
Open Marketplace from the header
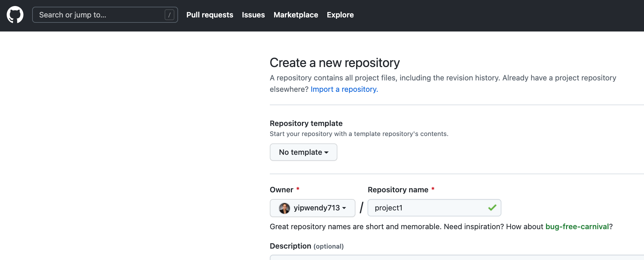click(296, 15)
